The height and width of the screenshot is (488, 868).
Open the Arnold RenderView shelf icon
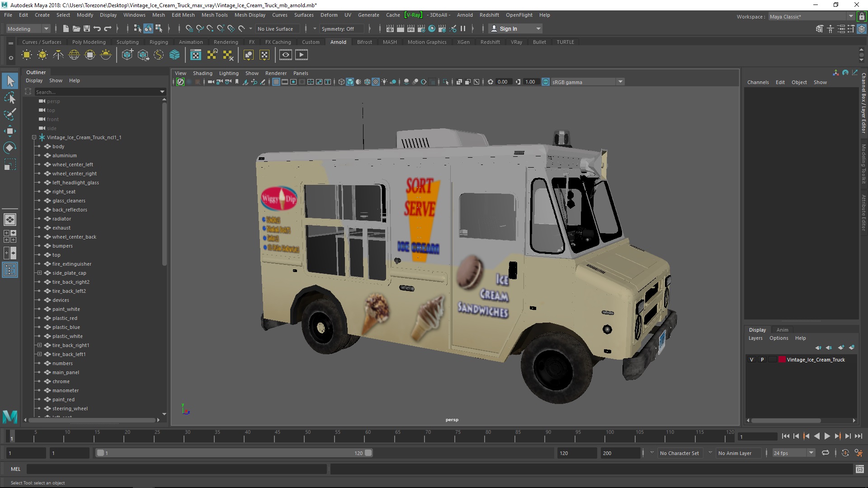point(285,55)
